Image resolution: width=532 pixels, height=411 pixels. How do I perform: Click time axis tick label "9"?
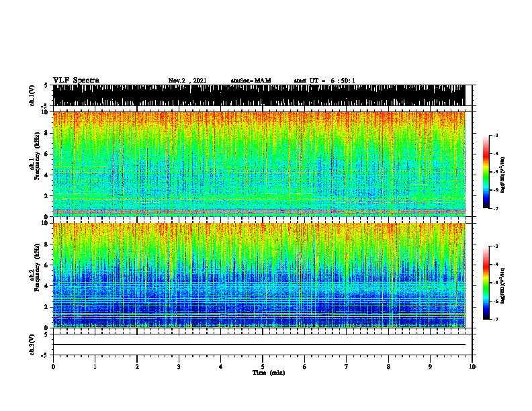point(430,367)
